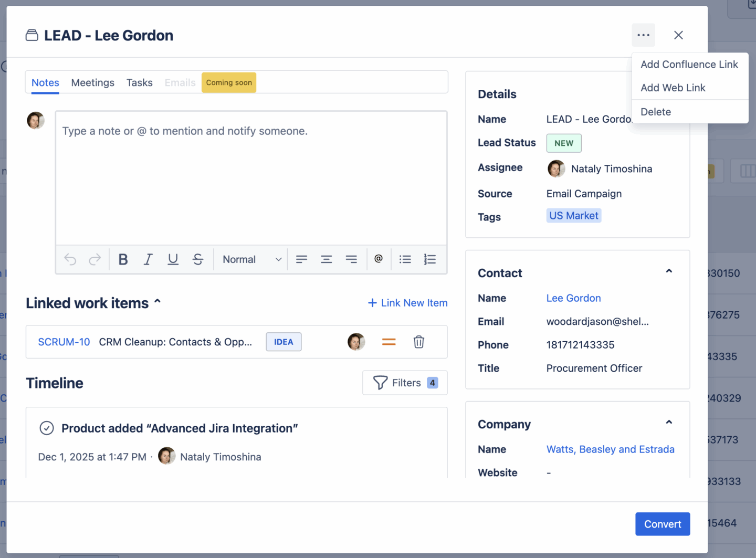Apply italic formatting
Viewport: 756px width, 558px height.
coord(148,259)
